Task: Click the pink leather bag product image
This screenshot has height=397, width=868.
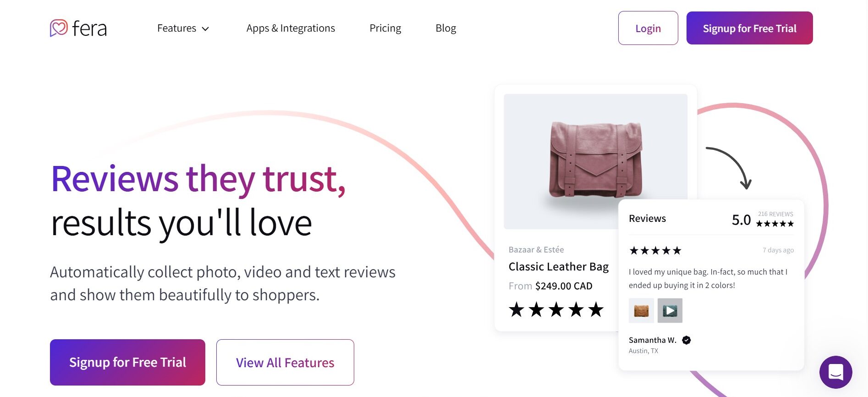Action: [595, 159]
